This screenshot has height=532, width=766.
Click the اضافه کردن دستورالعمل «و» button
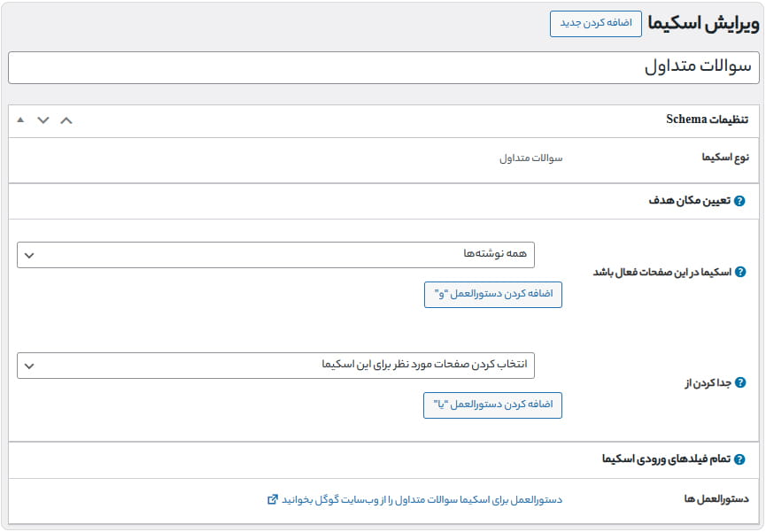coord(492,294)
